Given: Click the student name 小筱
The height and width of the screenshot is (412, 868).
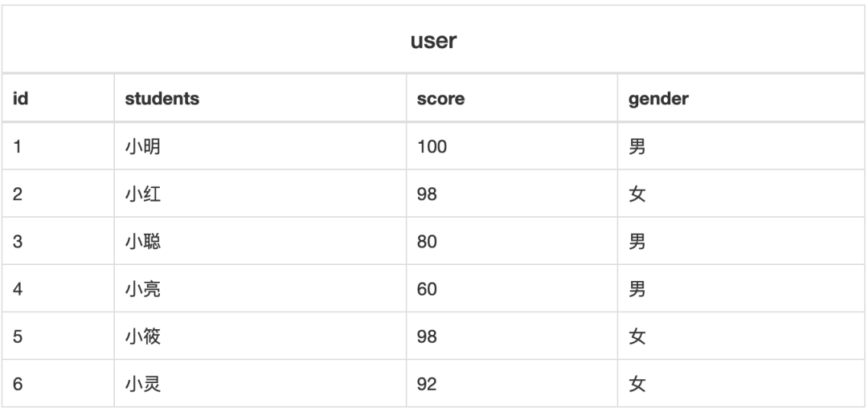Looking at the screenshot, I should (143, 337).
